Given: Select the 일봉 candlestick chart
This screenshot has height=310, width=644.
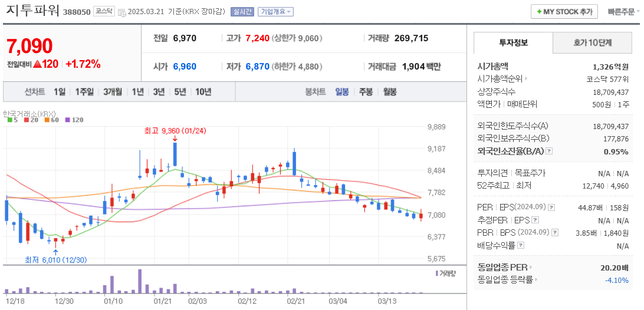Looking at the screenshot, I should tap(341, 92).
